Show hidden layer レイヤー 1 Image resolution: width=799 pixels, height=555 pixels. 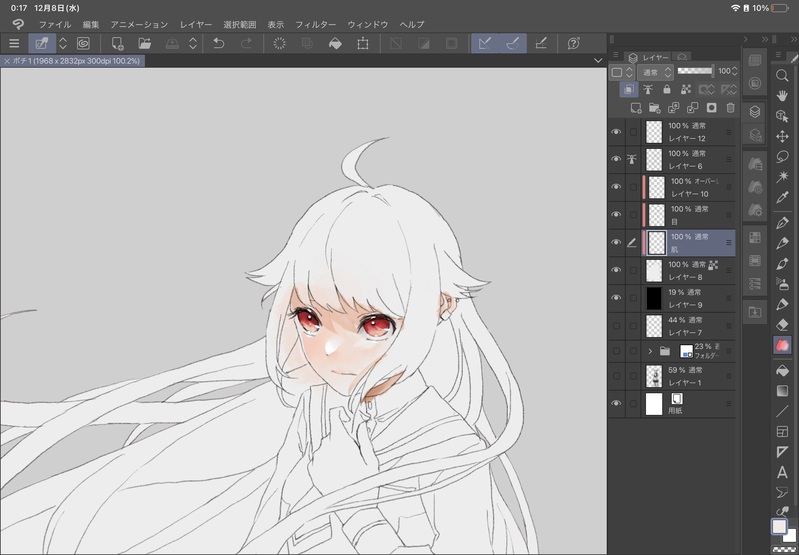(616, 376)
